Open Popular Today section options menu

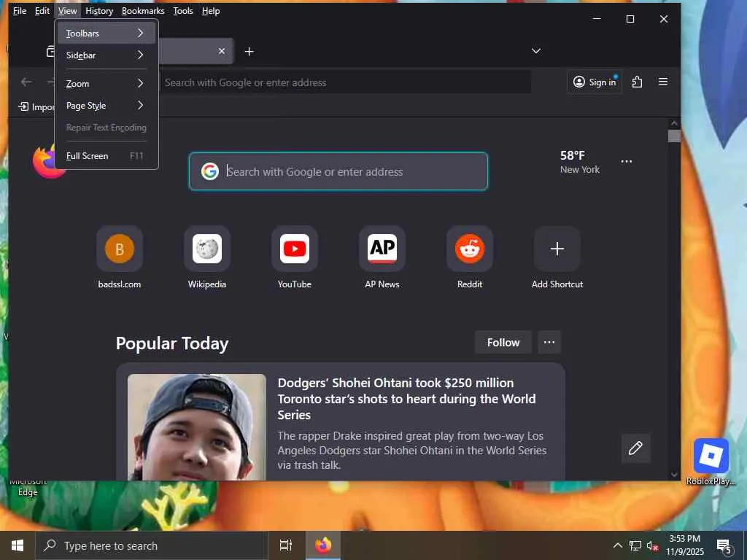pos(549,343)
